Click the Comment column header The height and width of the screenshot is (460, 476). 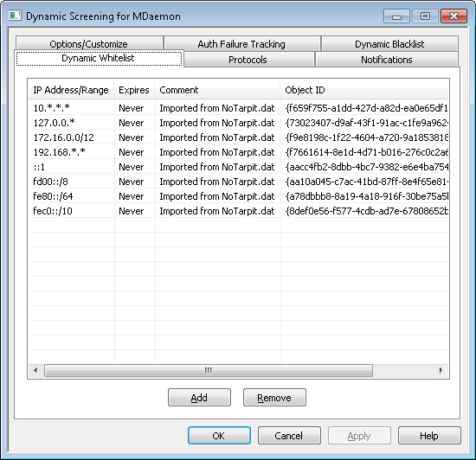217,90
